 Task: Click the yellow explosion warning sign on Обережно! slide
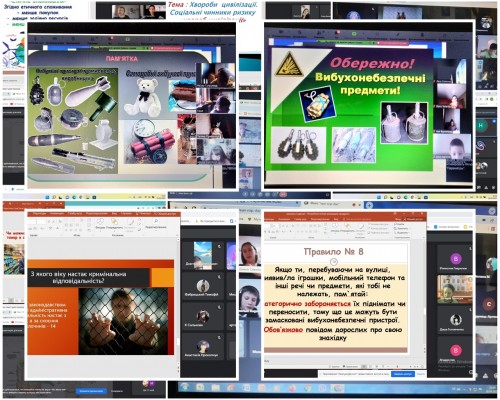pyautogui.click(x=289, y=64)
